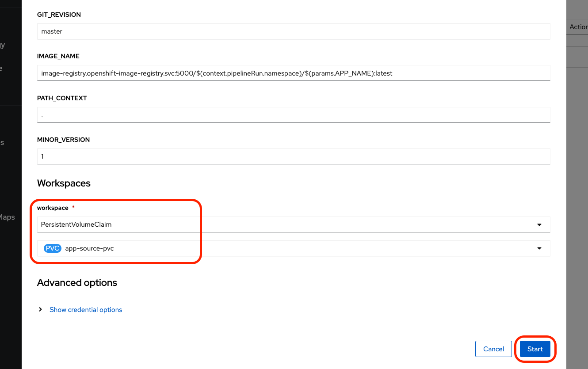This screenshot has width=588, height=369.
Task: Open the Show credential options link
Action: (x=86, y=310)
